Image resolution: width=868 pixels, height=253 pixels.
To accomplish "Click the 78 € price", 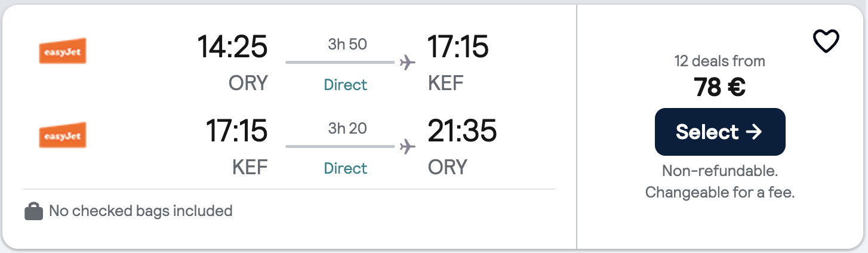I will tap(719, 88).
